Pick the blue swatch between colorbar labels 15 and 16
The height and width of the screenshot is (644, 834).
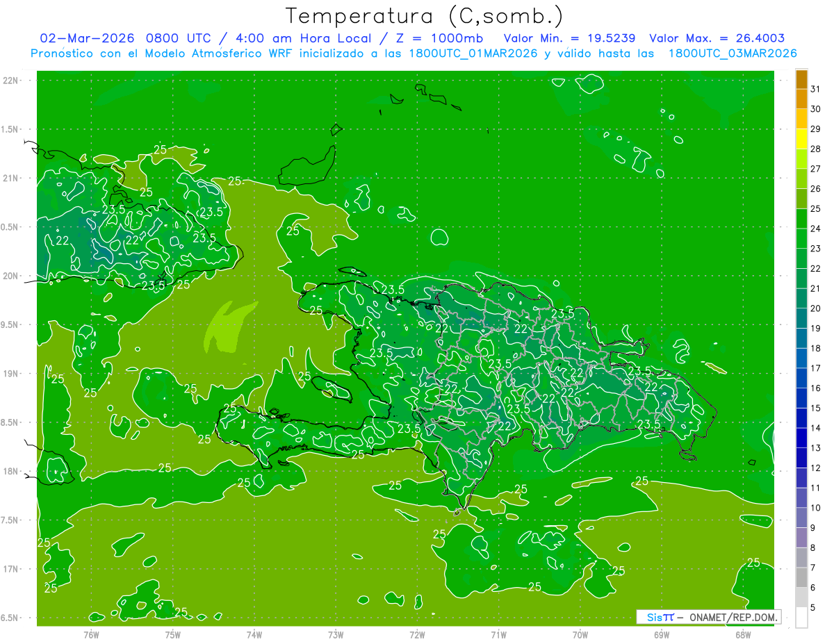pyautogui.click(x=801, y=399)
